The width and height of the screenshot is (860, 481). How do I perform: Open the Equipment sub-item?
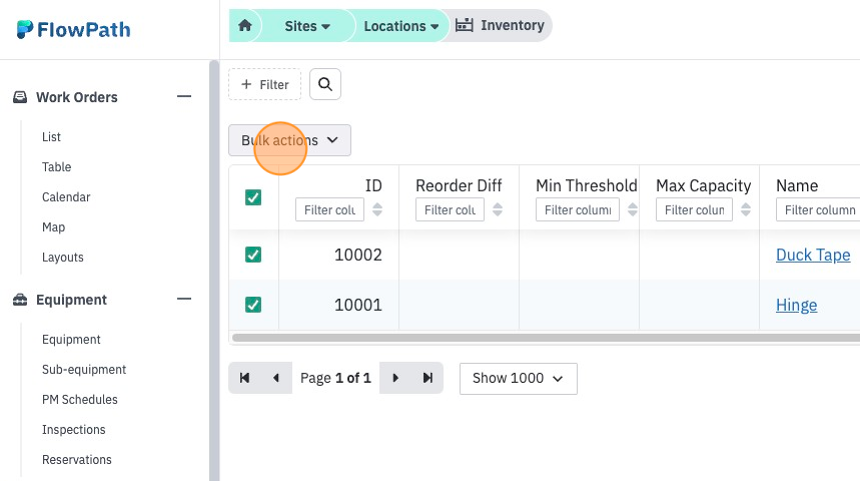point(71,339)
